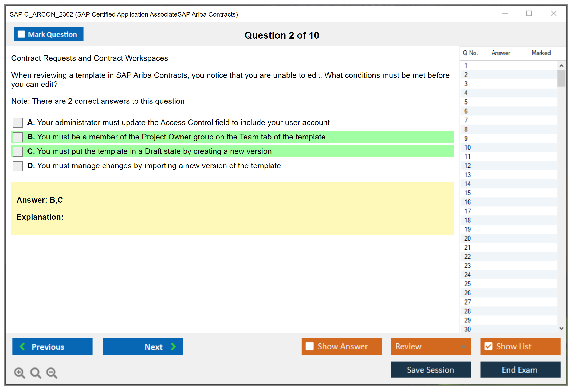Screen dimensions: 574x392
Task: Maximize the exam window
Action: point(529,14)
